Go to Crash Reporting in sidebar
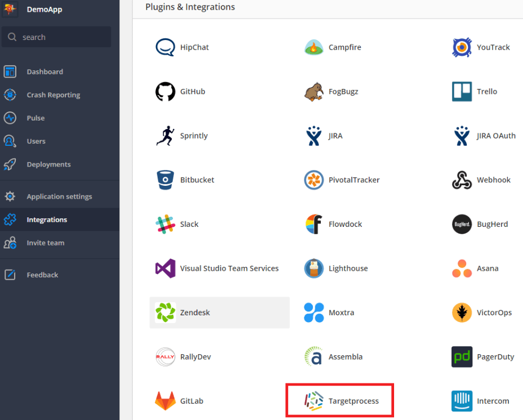This screenshot has height=420, width=523. 53,95
